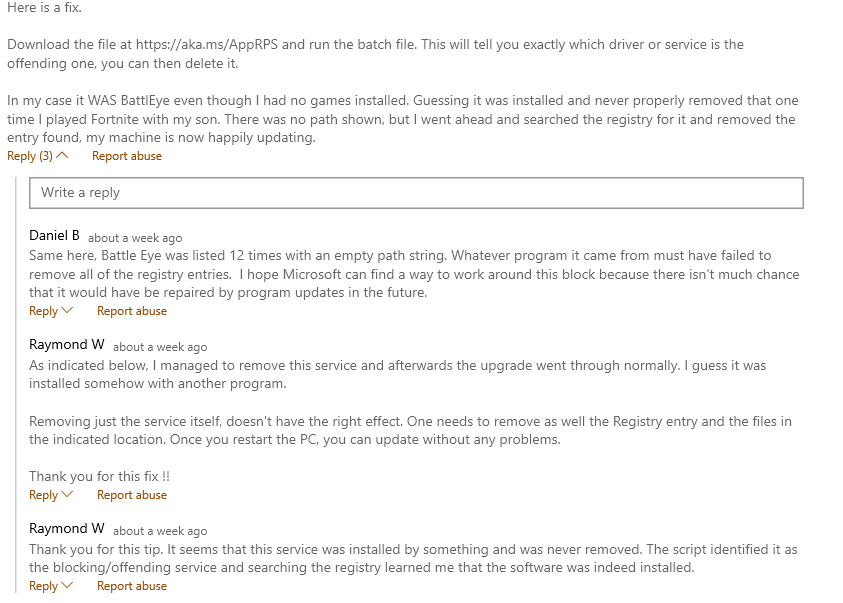This screenshot has height=603, width=843.
Task: Click timestamp beside Raymond W's 'Thank you for this tip' comment
Action: click(x=160, y=531)
